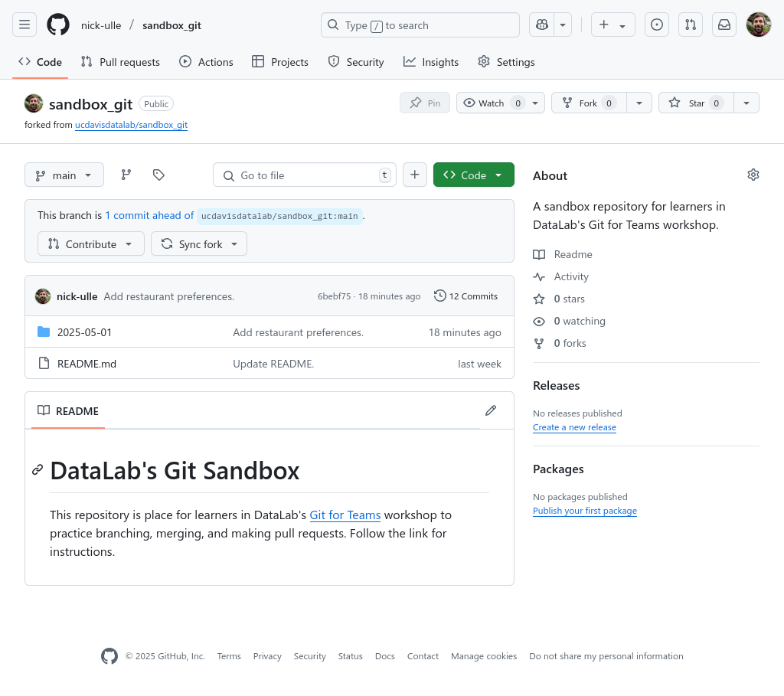Edit the README with the pencil icon
The image size is (784, 696).
[490, 410]
